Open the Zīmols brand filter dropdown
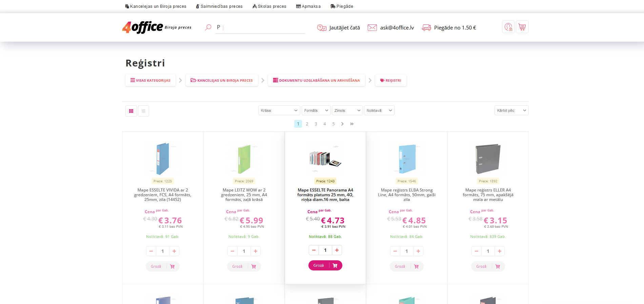Viewport: 644px width, 304px height. coord(347,110)
